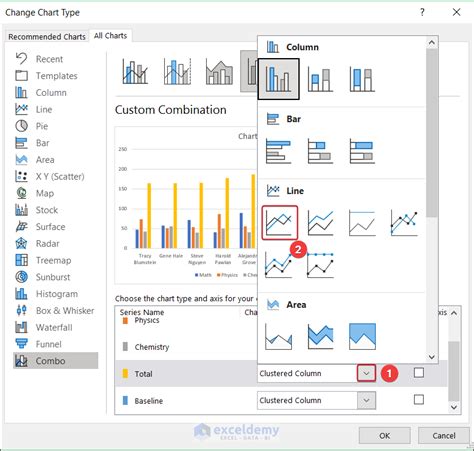
Task: Select the Stacked Area chart type
Action: [x=320, y=336]
